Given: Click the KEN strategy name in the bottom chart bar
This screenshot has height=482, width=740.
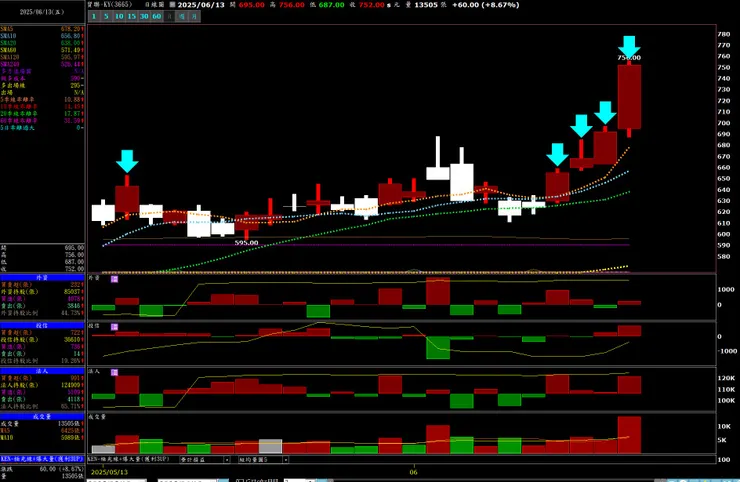Looking at the screenshot, I should pyautogui.click(x=128, y=459).
